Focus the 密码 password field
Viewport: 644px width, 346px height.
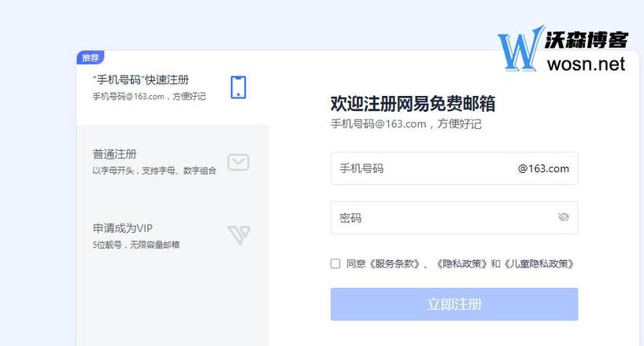click(x=454, y=218)
